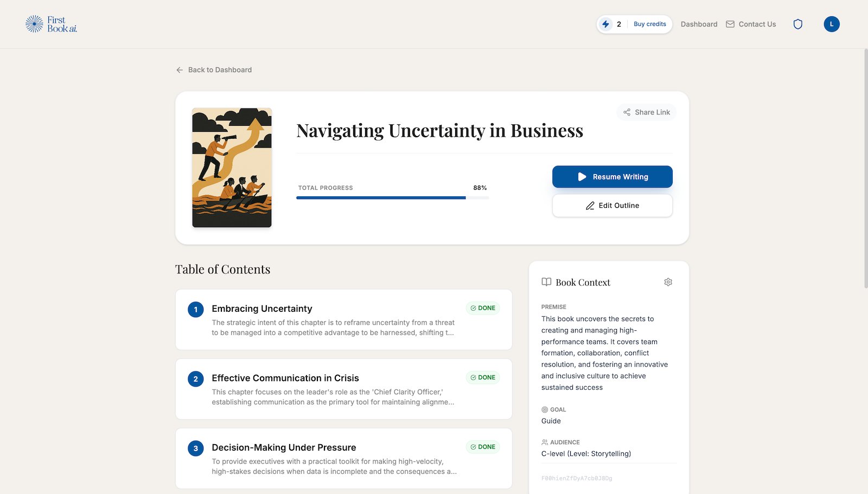Select Contact Us in the header

pyautogui.click(x=757, y=24)
